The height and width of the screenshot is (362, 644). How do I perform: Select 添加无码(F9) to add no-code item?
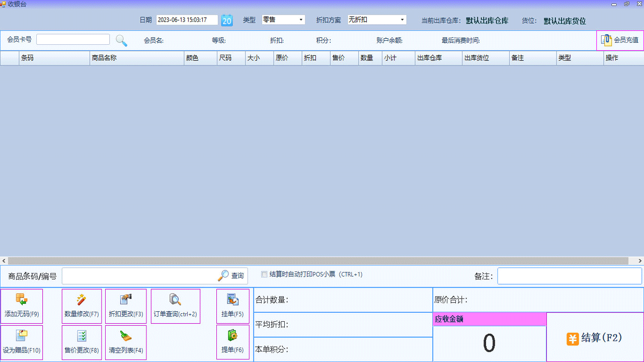pos(22,306)
